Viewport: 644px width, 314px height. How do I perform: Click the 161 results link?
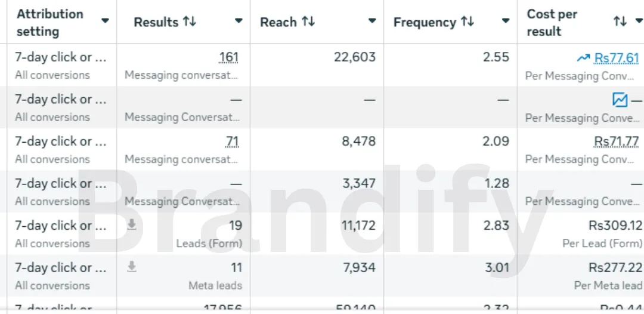(x=229, y=57)
